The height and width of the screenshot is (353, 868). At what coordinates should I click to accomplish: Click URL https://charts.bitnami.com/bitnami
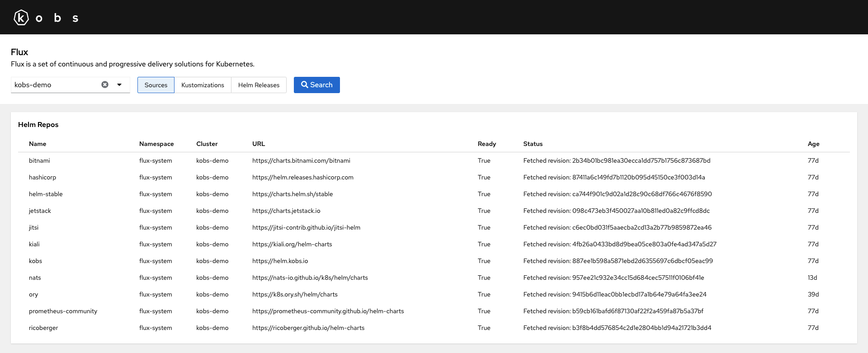tap(301, 160)
